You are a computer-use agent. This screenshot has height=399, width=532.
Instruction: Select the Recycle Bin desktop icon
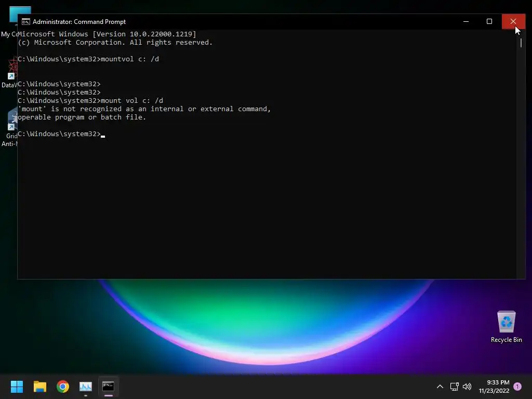pyautogui.click(x=506, y=326)
